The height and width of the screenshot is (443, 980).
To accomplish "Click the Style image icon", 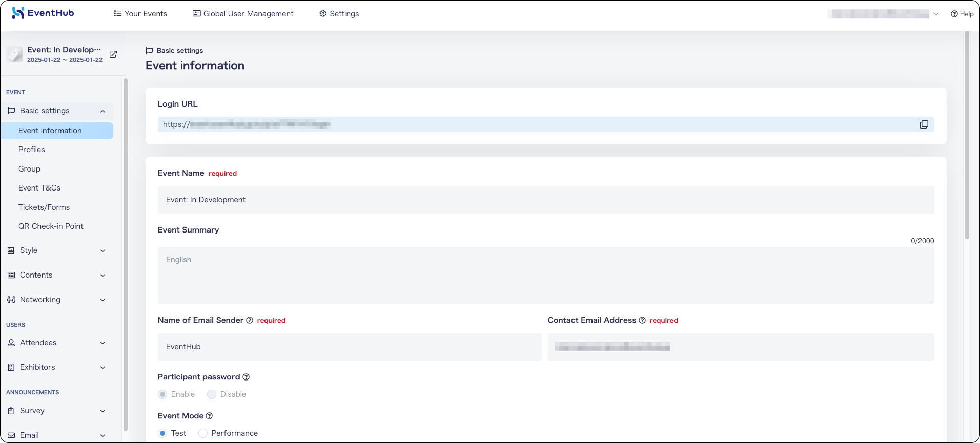I will tap(11, 250).
